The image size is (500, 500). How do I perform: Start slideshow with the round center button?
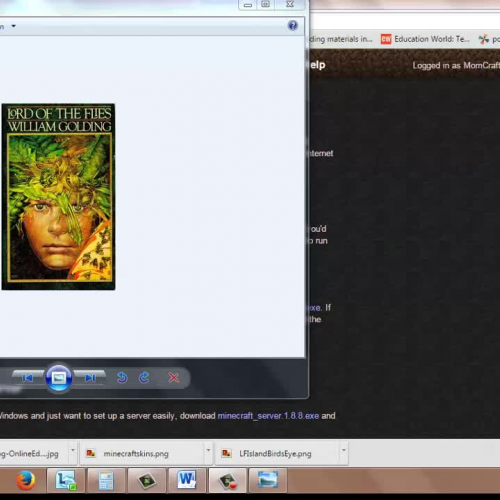(x=58, y=378)
